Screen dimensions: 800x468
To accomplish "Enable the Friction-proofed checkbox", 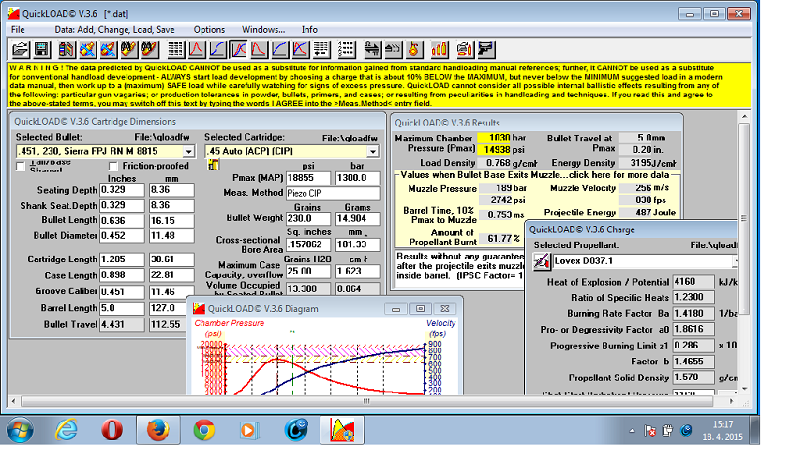I will (113, 165).
